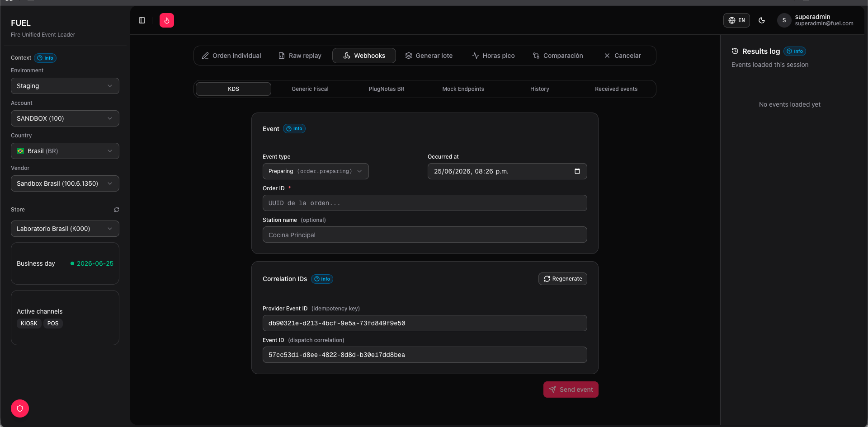This screenshot has height=427, width=868.
Task: Switch to the Received events sub-tab
Action: pyautogui.click(x=616, y=89)
